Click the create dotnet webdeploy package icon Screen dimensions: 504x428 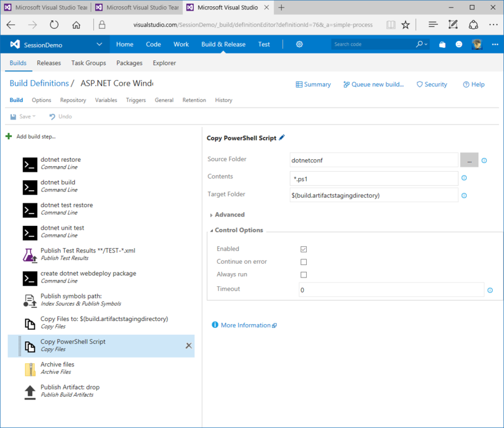tap(30, 278)
